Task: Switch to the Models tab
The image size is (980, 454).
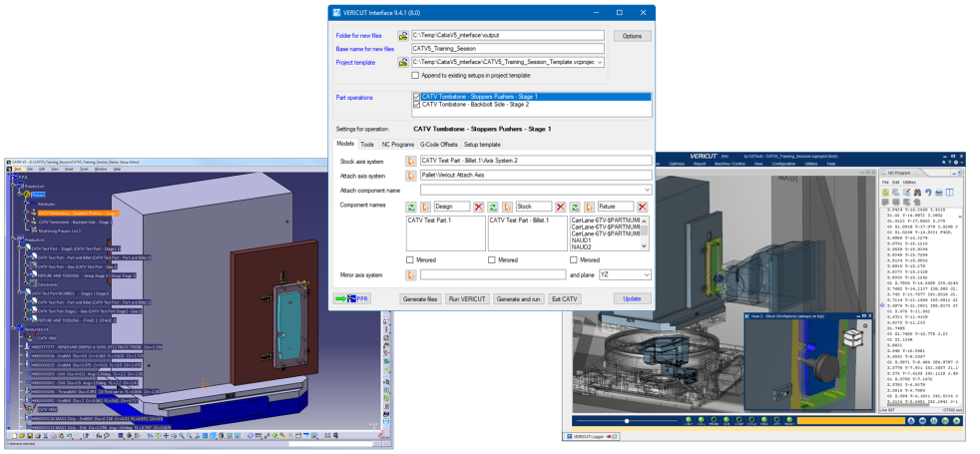Action: (x=345, y=144)
